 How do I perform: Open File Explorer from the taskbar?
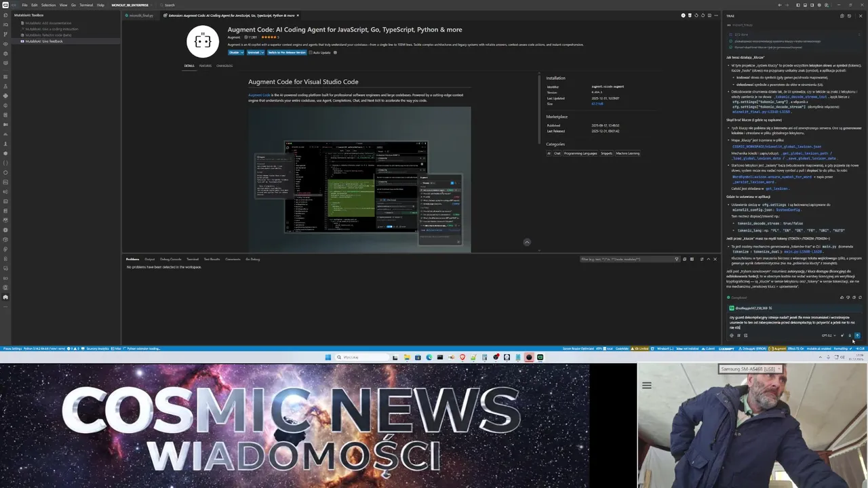(407, 357)
